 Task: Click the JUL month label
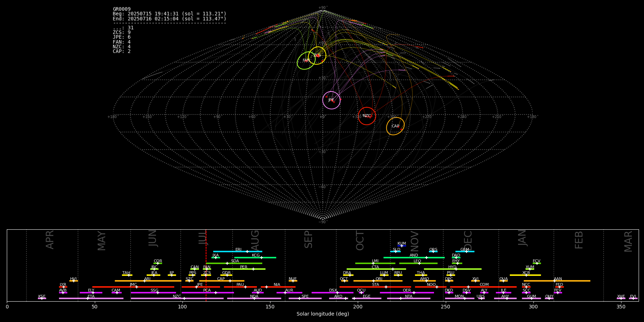(203, 238)
